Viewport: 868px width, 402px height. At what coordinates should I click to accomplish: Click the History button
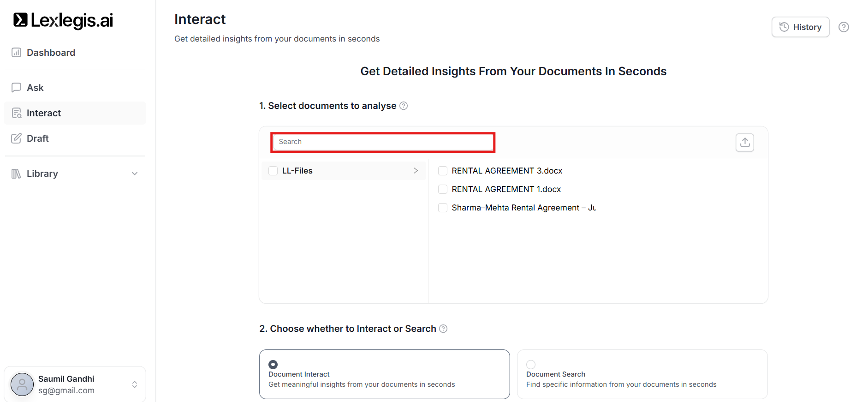(x=800, y=27)
